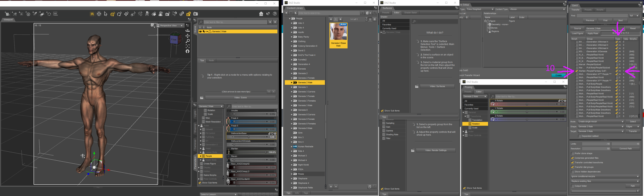Switch to the Node tab in Scene pane

point(211,60)
